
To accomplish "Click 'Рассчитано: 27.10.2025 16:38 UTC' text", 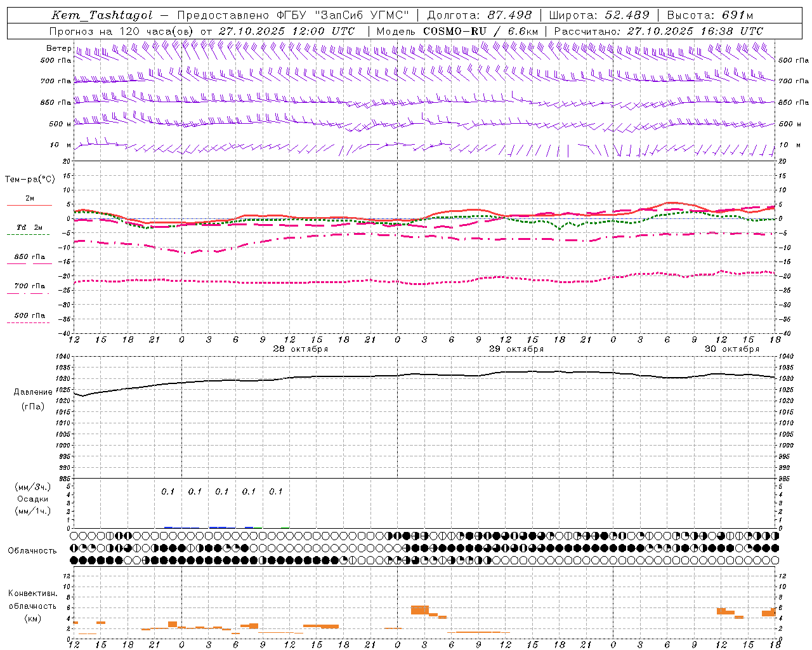I will pyautogui.click(x=658, y=31).
